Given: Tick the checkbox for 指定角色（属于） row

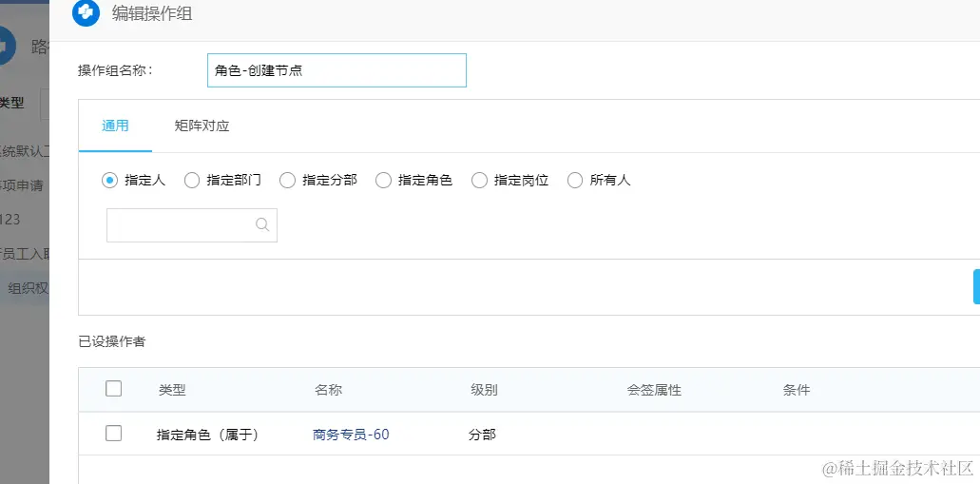Looking at the screenshot, I should (114, 434).
